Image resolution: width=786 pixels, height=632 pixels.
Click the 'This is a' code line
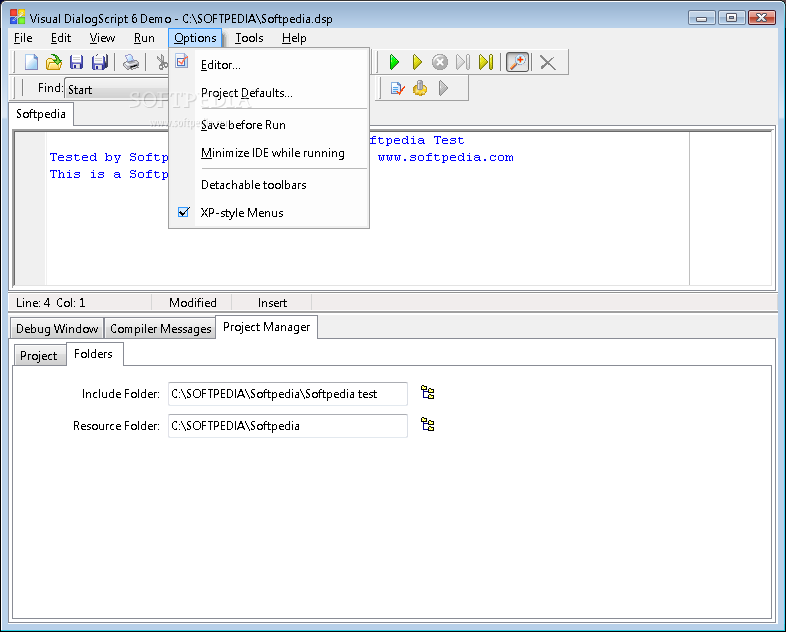[109, 174]
